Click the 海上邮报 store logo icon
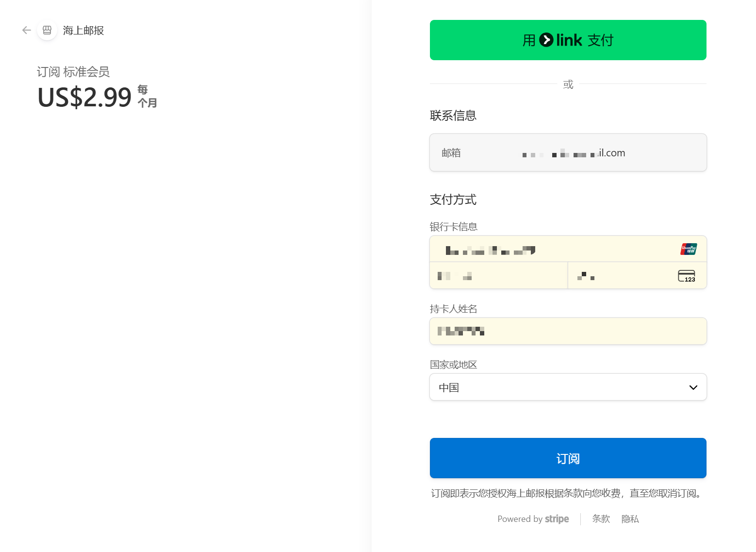This screenshot has height=552, width=756. (47, 30)
